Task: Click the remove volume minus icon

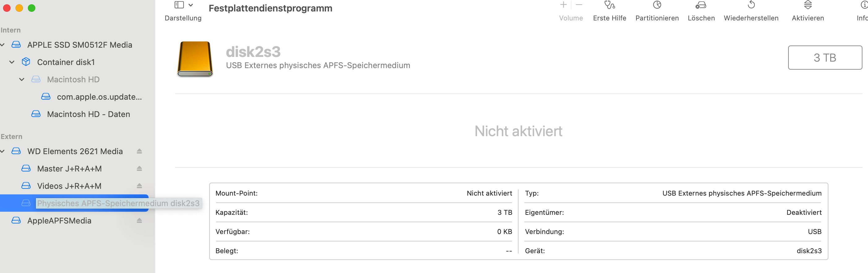Action: click(x=579, y=5)
